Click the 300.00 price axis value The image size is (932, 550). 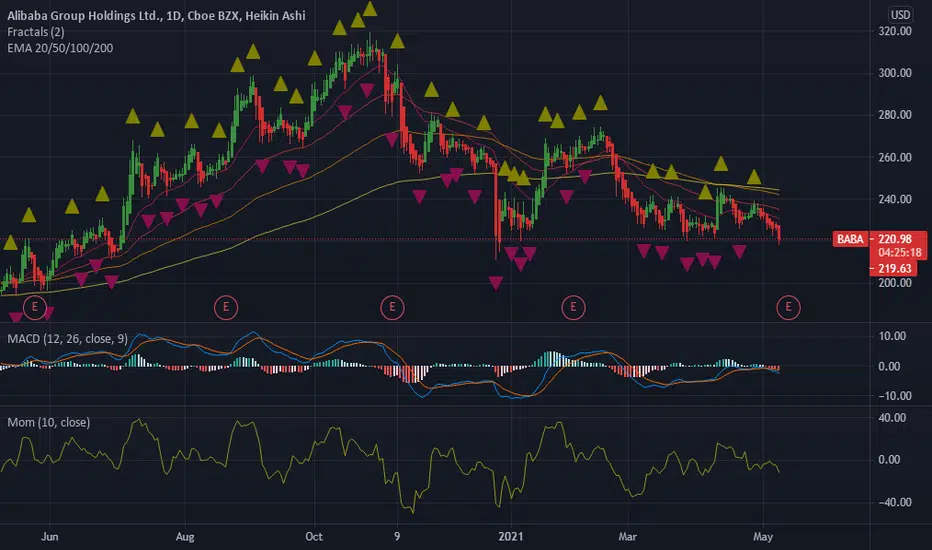pos(895,73)
